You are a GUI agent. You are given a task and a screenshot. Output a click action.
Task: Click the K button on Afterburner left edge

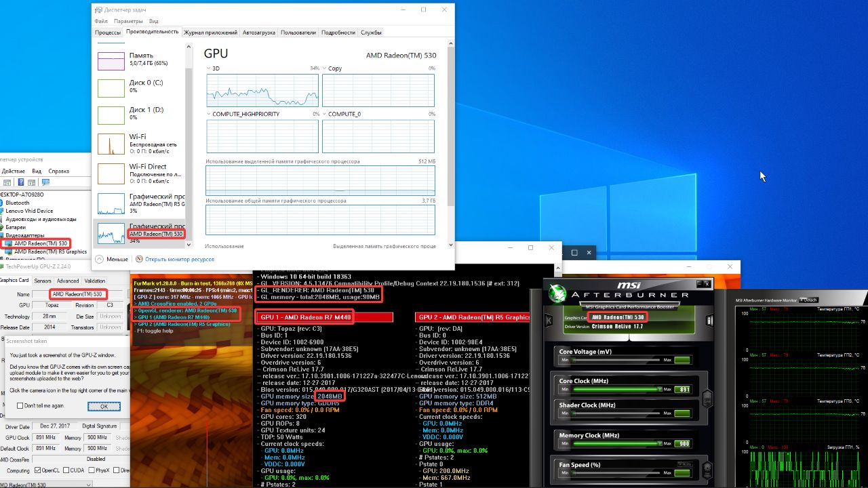[x=549, y=321]
